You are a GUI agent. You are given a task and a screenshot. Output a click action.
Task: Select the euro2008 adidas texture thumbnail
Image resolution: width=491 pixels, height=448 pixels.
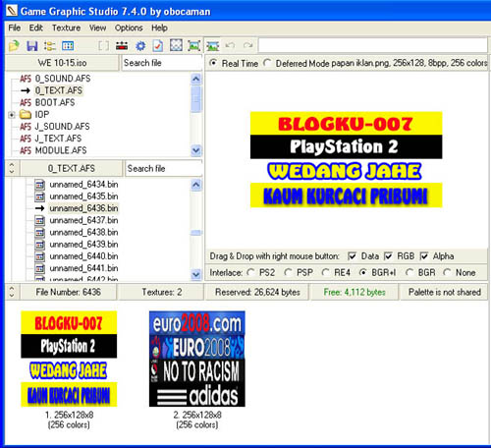197,359
